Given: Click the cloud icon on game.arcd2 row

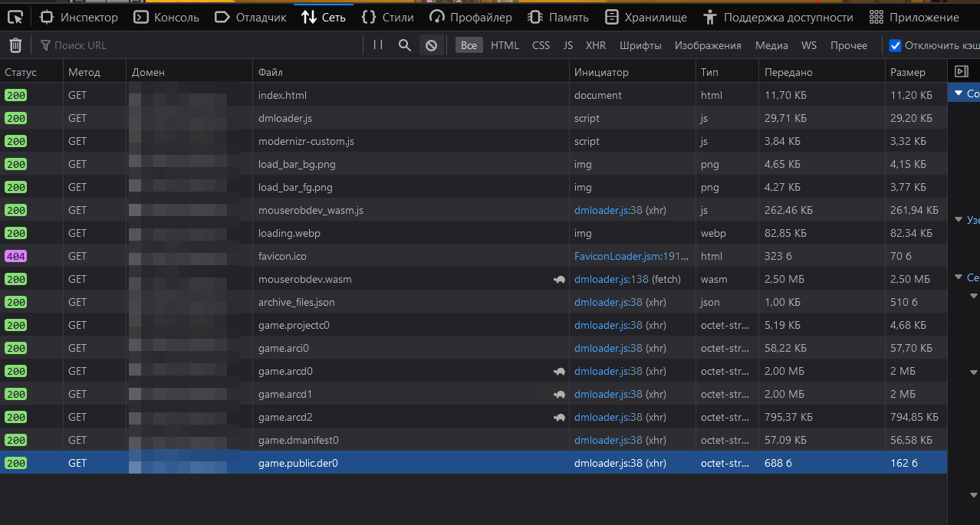Looking at the screenshot, I should coord(560,417).
